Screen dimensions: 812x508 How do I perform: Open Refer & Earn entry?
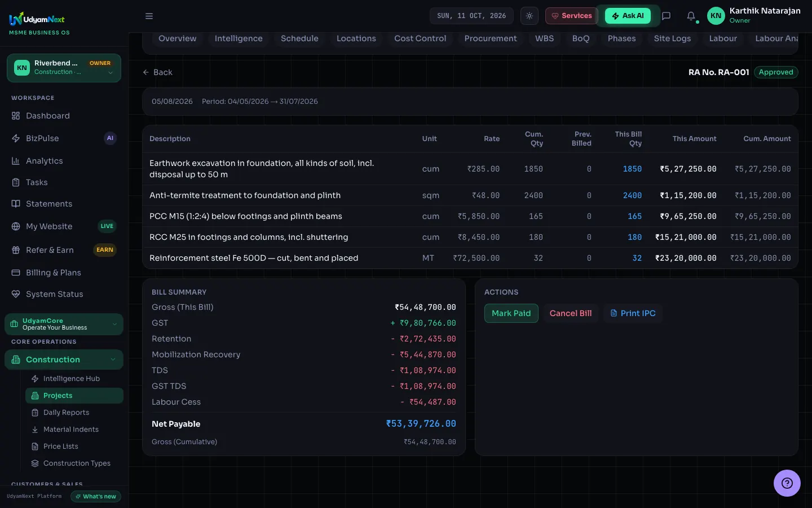tap(64, 250)
